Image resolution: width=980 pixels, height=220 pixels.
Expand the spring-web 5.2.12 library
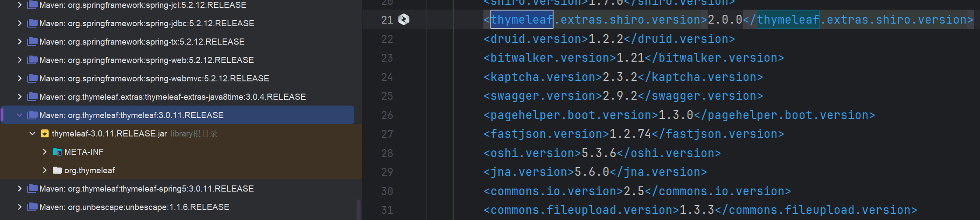pyautogui.click(x=20, y=60)
